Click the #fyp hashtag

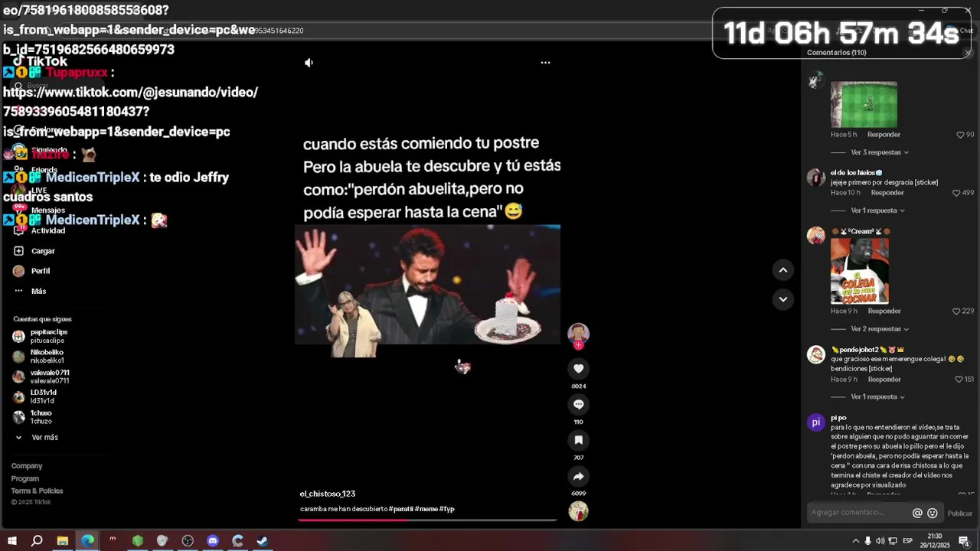[x=447, y=509]
